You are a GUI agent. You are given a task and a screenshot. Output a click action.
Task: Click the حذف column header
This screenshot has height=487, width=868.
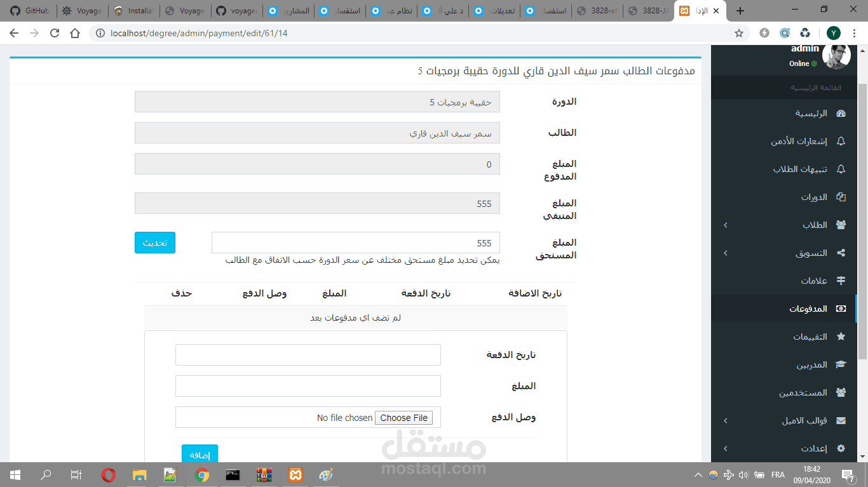182,293
